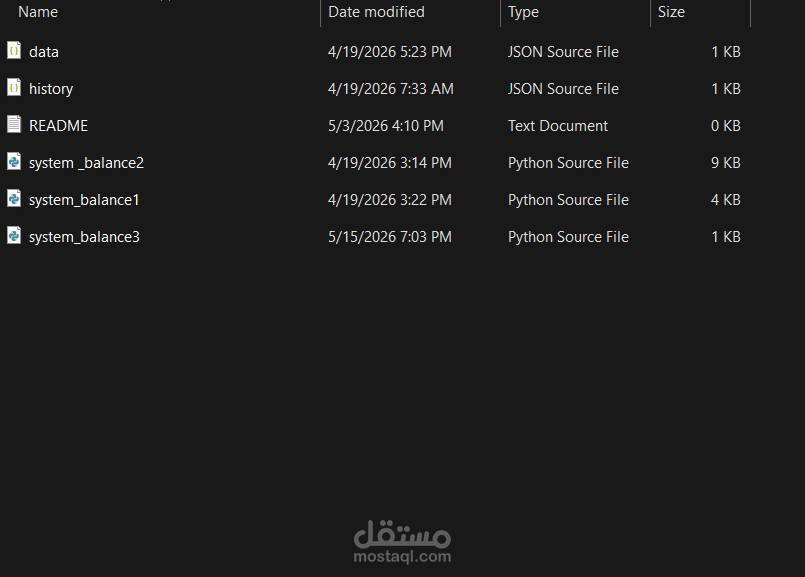Click the system_balance1 Python file icon
The height and width of the screenshot is (577, 805).
(14, 199)
